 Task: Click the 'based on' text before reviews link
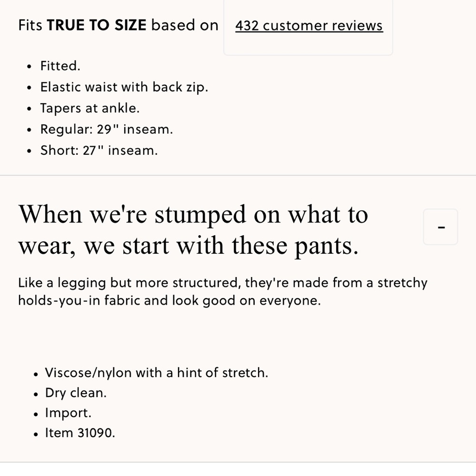point(185,25)
